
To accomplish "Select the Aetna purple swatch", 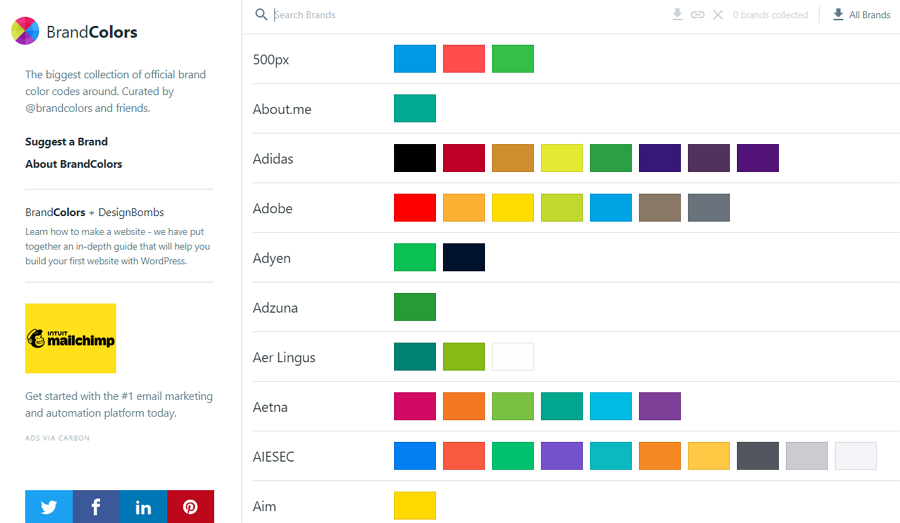I will click(660, 406).
